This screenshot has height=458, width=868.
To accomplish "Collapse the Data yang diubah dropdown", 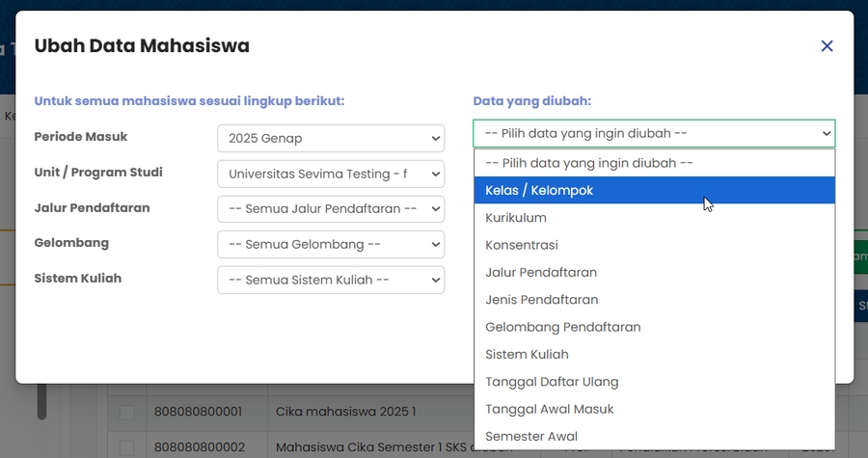I will click(654, 133).
